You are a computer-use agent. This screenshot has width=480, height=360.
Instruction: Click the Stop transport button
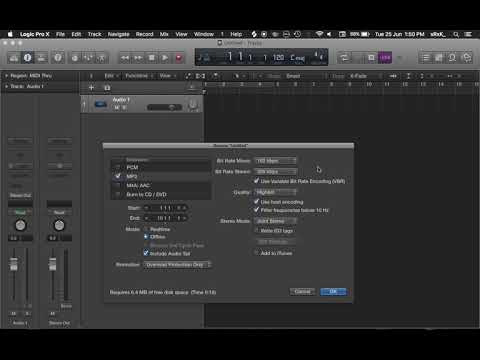[x=152, y=58]
